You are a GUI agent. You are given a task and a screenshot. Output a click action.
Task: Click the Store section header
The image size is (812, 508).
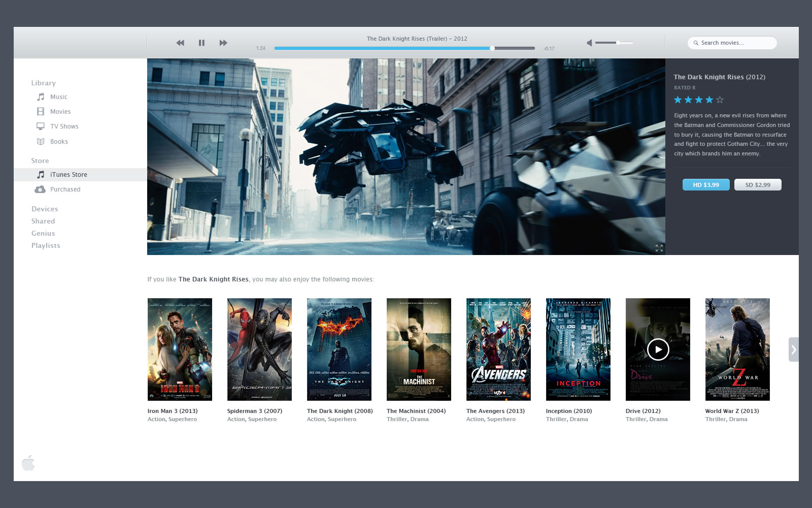point(40,161)
